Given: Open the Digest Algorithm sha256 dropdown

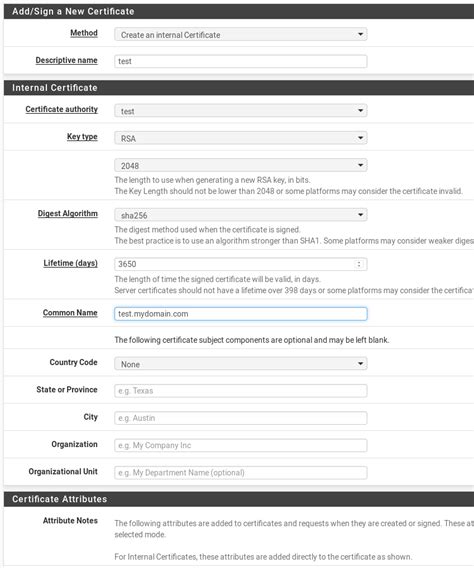Looking at the screenshot, I should (240, 215).
